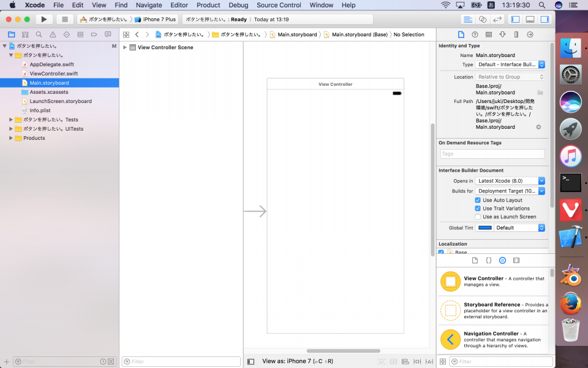Open the Opens in Xcode version dropdown
Image resolution: width=588 pixels, height=368 pixels.
click(x=510, y=181)
